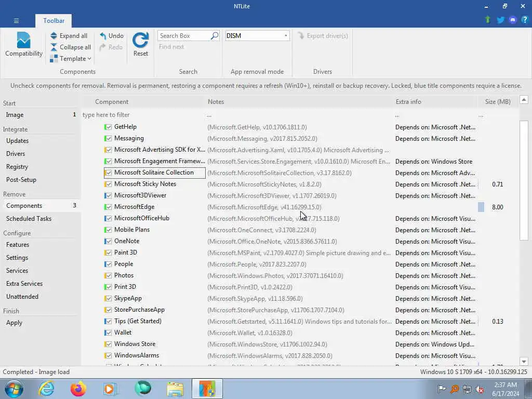Open the Updates page
Image resolution: width=532 pixels, height=399 pixels.
pos(17,140)
